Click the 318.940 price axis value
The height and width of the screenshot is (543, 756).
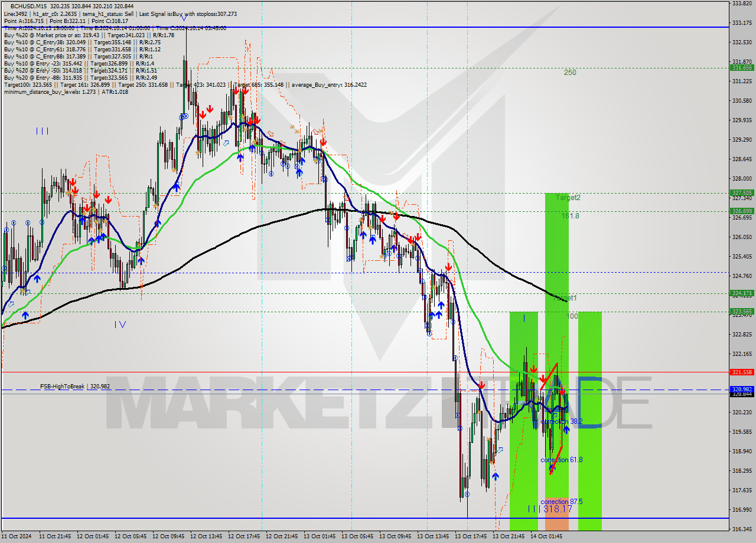[742, 452]
